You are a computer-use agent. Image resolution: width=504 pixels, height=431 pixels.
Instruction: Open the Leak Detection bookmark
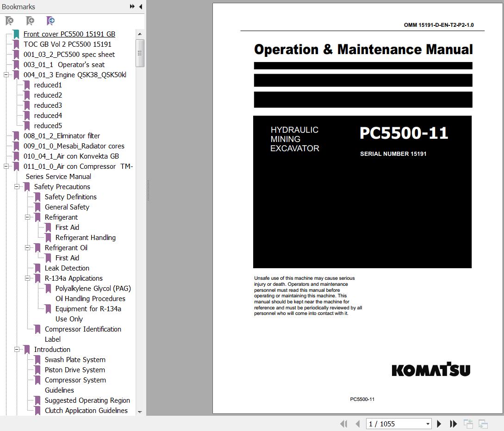[67, 268]
